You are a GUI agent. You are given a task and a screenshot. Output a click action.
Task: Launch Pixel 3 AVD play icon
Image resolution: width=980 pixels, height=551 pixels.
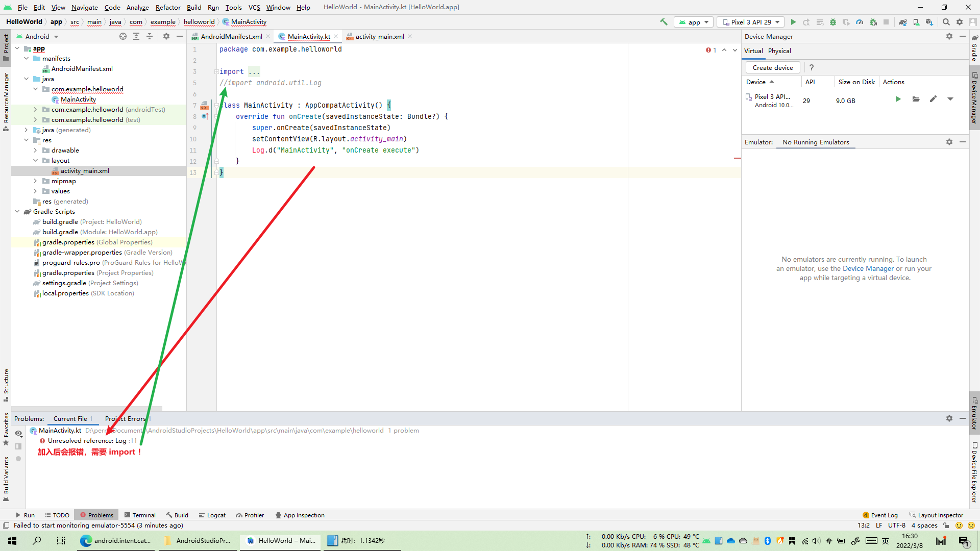tap(898, 99)
